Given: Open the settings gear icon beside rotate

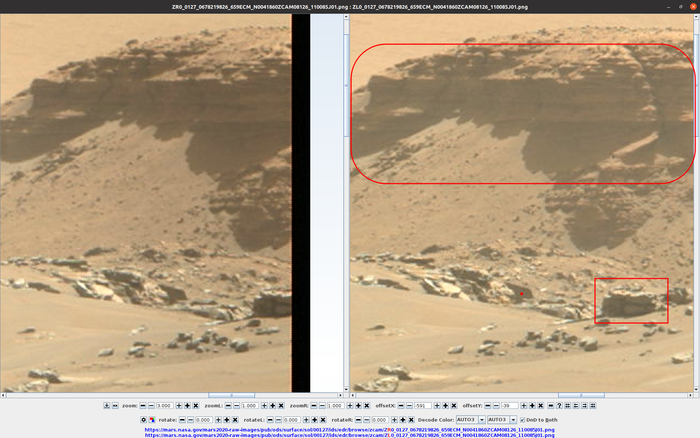Looking at the screenshot, I should coord(143,419).
